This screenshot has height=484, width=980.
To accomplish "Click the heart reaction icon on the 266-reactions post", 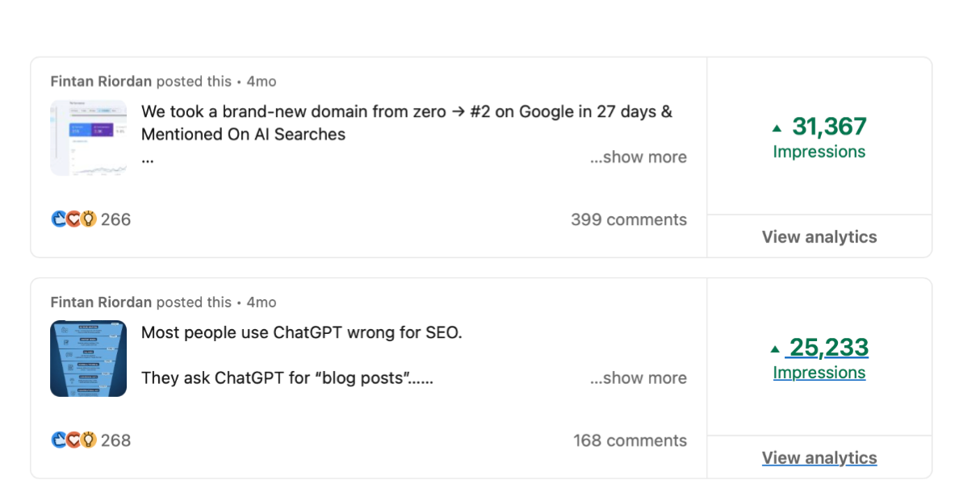I will pos(73,219).
